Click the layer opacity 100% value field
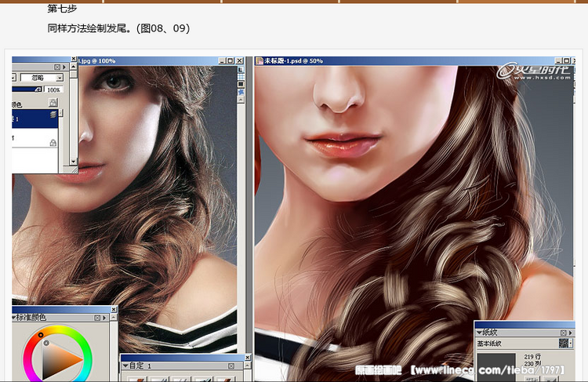Image resolution: width=588 pixels, height=382 pixels. coord(53,89)
